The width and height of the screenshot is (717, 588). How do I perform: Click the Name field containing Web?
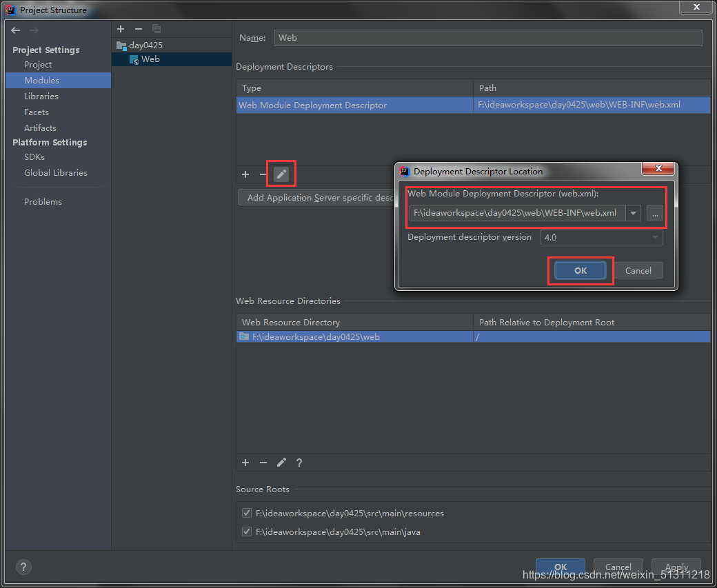(x=488, y=38)
